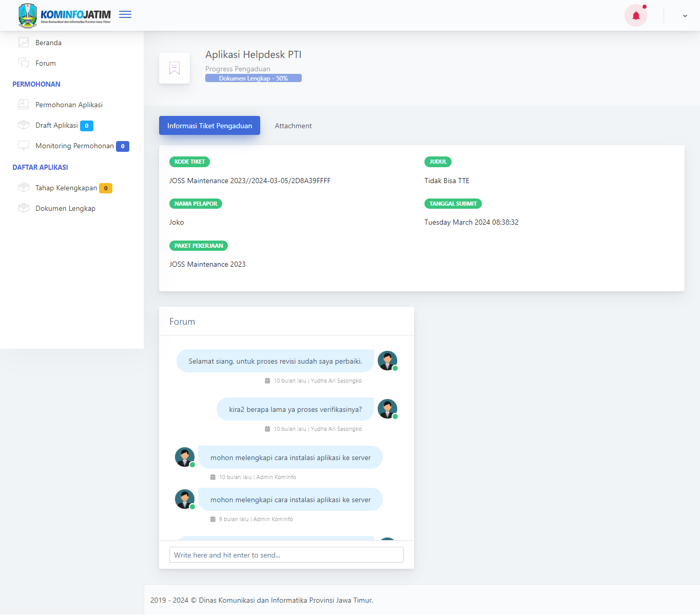Click the Draft Aplikasi box icon
This screenshot has width=700, height=616.
24,125
